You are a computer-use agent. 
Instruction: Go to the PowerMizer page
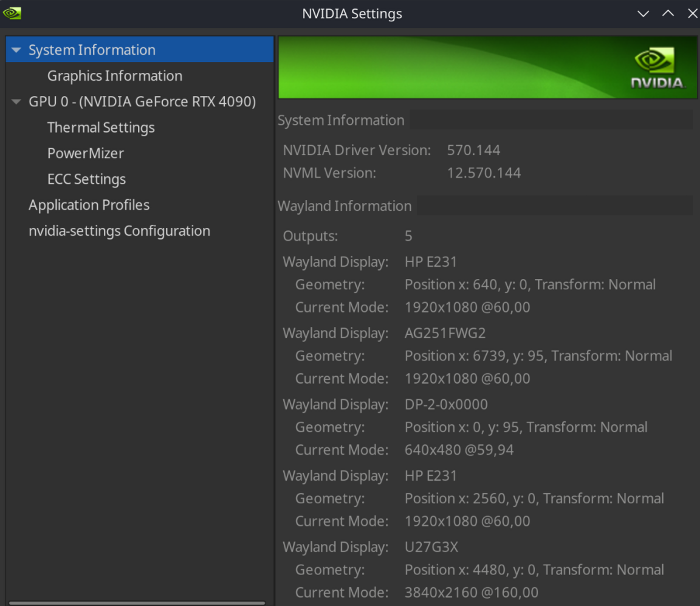point(86,153)
